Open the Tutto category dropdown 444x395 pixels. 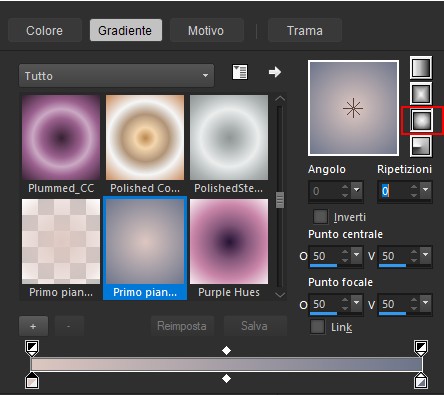[116, 76]
